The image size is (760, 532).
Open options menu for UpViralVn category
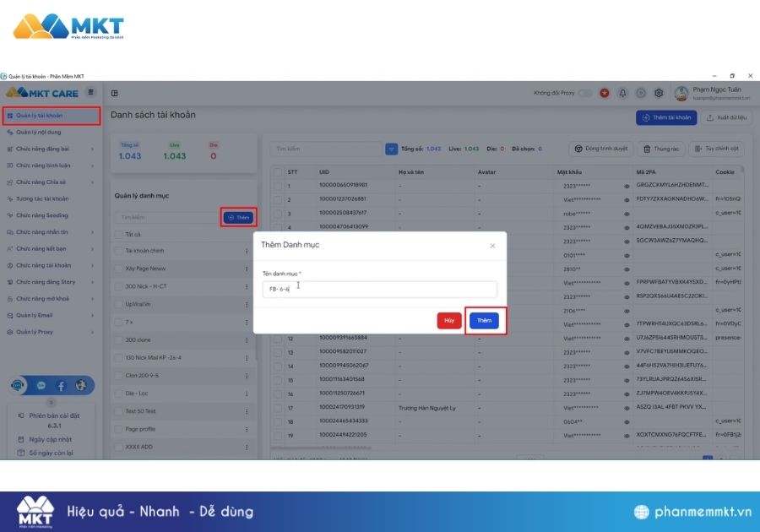click(x=247, y=304)
